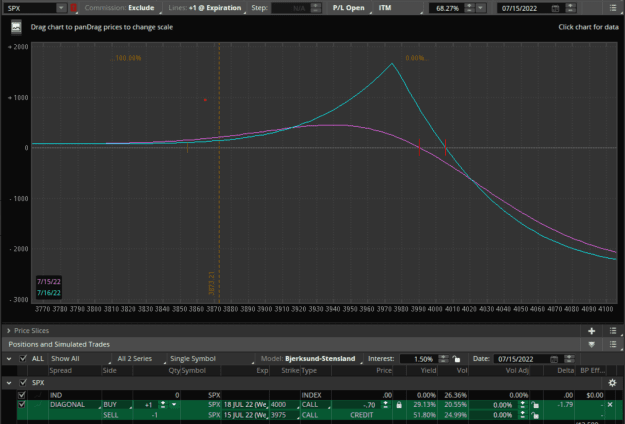The image size is (625, 424).
Task: Add a price slice with plus icon
Action: [592, 331]
